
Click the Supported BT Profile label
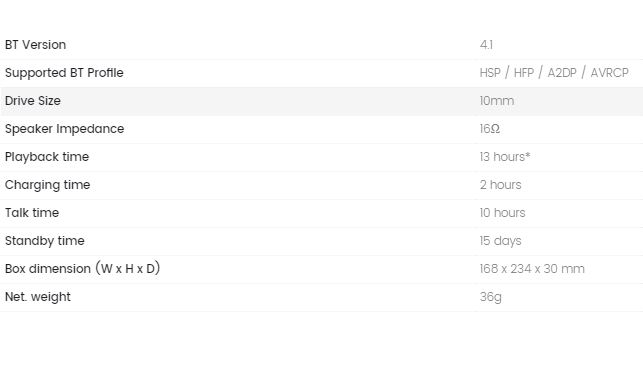point(64,73)
